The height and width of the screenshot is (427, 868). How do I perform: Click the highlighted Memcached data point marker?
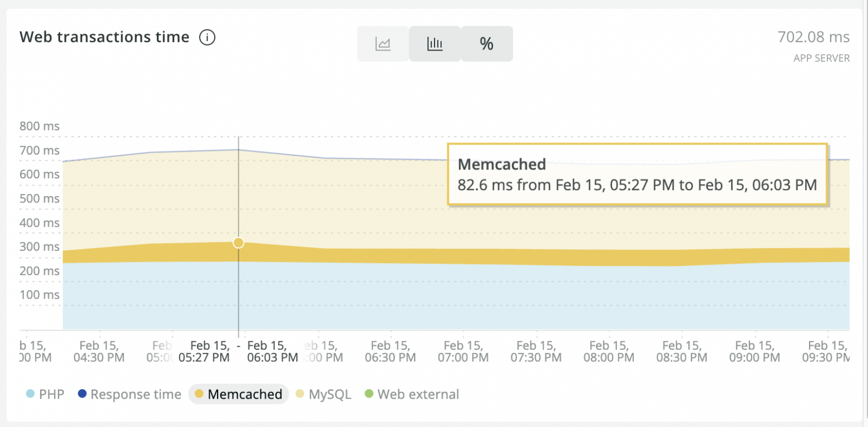(239, 242)
